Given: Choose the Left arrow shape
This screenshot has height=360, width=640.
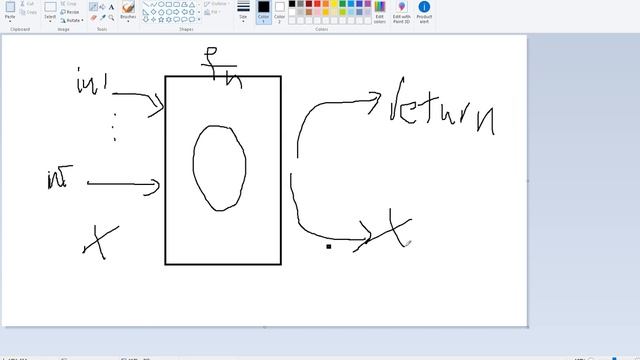Looking at the screenshot, I should [x=184, y=12].
